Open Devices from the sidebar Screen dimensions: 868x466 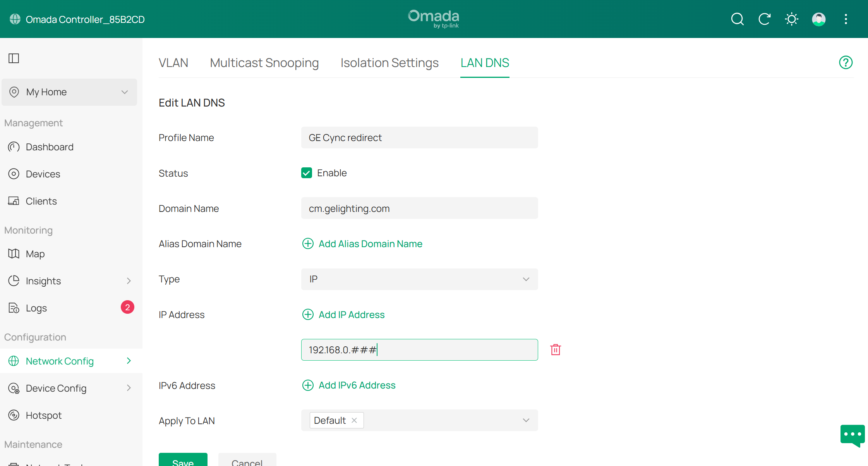[x=43, y=174]
